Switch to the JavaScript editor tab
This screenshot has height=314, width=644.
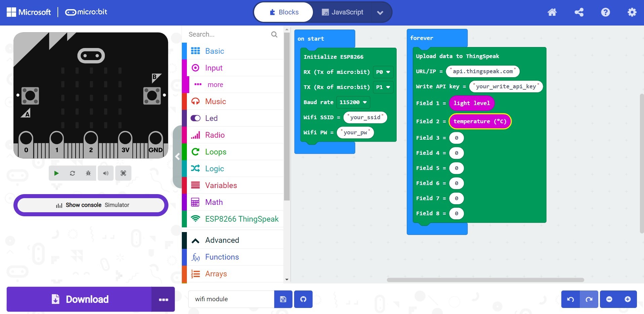pyautogui.click(x=342, y=12)
